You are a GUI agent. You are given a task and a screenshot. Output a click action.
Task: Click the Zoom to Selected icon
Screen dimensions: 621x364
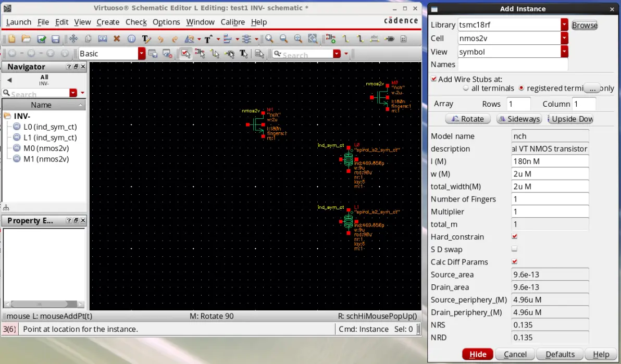pyautogui.click(x=313, y=39)
